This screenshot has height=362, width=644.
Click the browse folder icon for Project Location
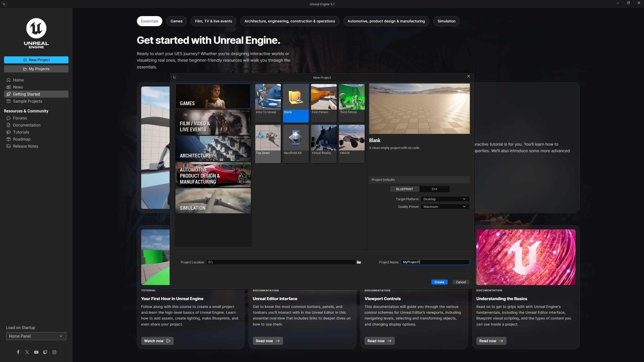click(359, 262)
